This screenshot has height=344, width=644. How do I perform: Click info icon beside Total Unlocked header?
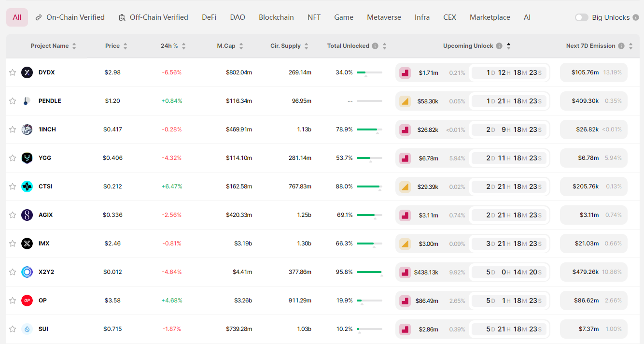(375, 46)
